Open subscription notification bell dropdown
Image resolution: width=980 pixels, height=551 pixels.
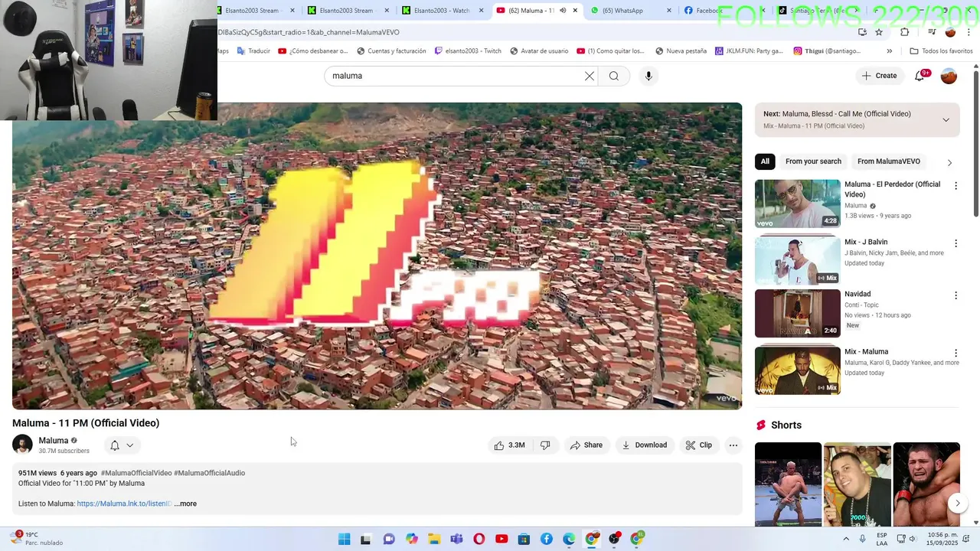coord(121,445)
